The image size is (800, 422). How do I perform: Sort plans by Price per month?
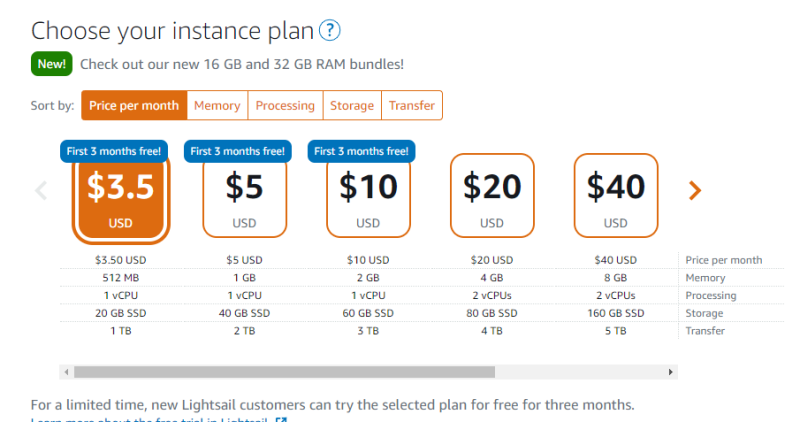click(x=134, y=105)
